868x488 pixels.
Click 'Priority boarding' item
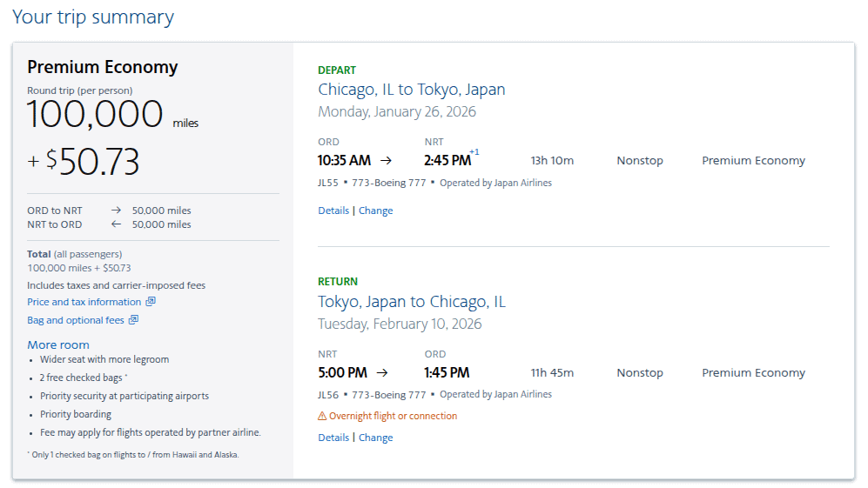pos(75,414)
